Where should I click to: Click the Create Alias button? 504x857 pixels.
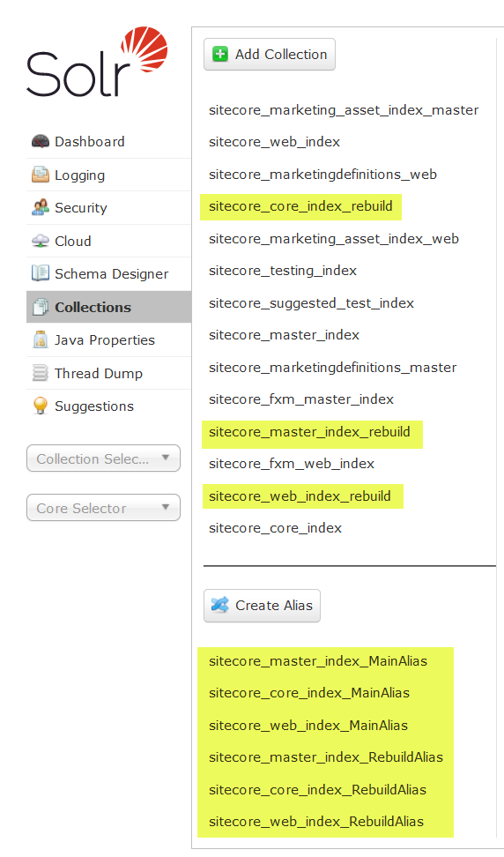262,606
